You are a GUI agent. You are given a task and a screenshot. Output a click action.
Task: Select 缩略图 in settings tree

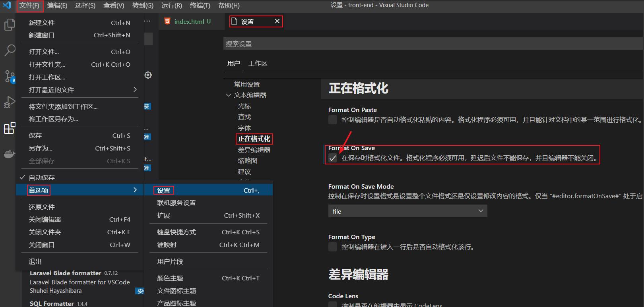(x=248, y=160)
